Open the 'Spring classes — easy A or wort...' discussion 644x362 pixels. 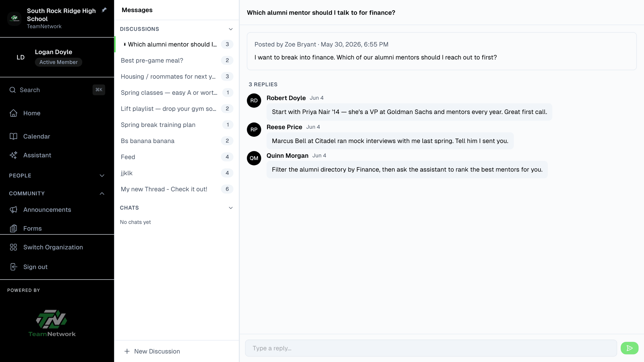(x=177, y=93)
